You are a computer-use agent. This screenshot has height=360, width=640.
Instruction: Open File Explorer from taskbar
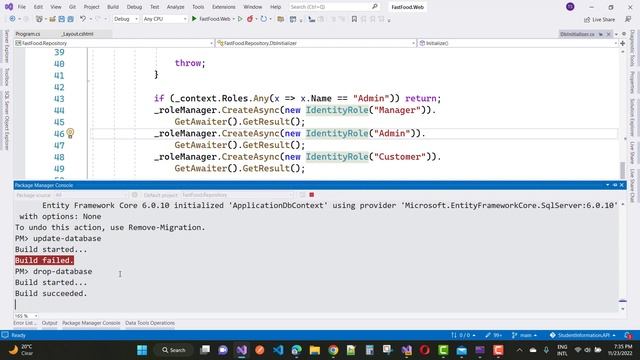pos(315,350)
